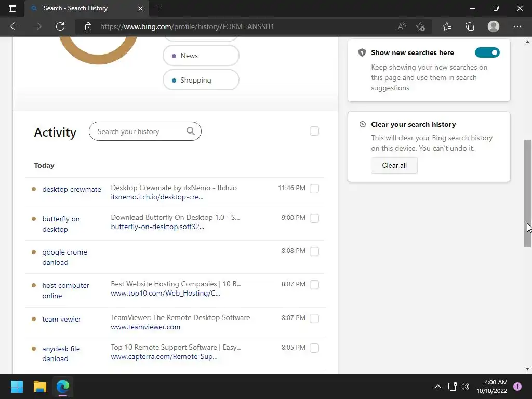Viewport: 532px width, 399px height.
Task: Click the browser address bar URL
Action: point(187,26)
